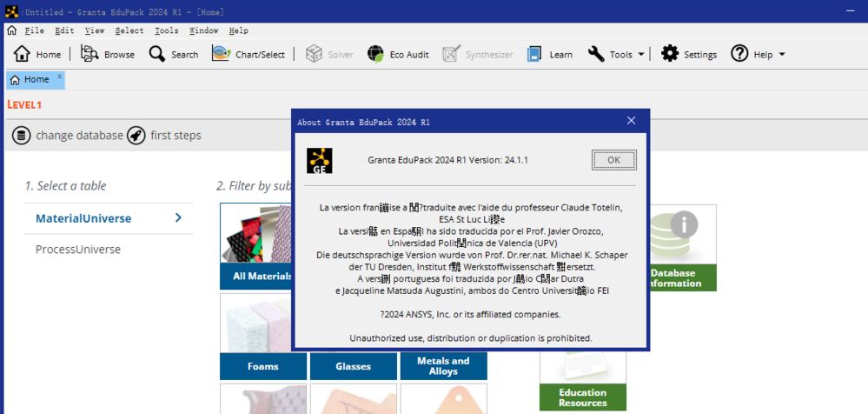Click the Granta app icon in title bar
The width and height of the screenshot is (868, 414).
point(11,11)
